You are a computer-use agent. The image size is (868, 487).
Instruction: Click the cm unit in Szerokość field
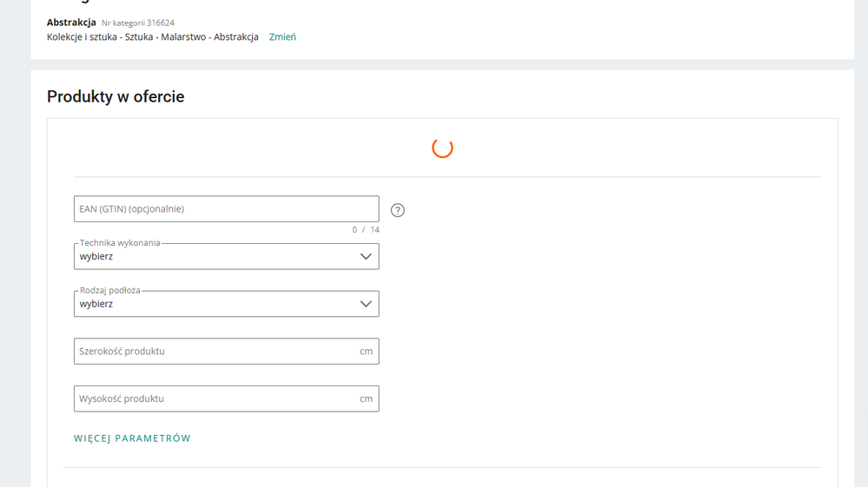(x=366, y=352)
